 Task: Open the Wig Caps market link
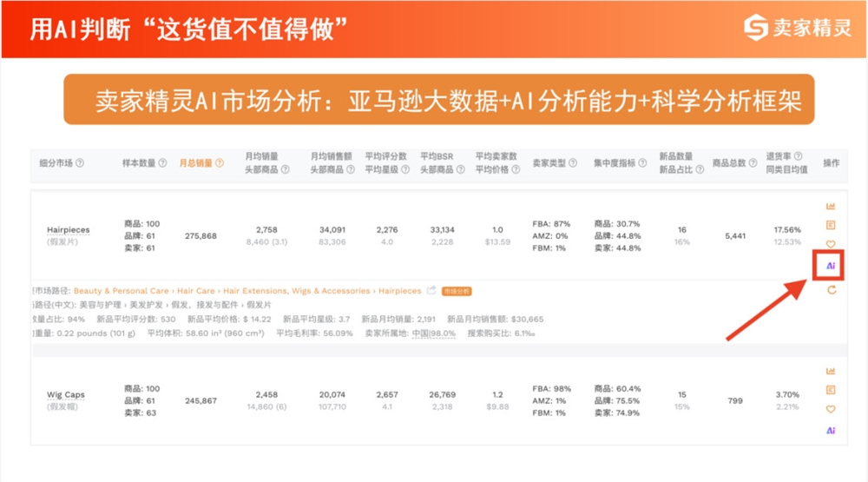(66, 395)
